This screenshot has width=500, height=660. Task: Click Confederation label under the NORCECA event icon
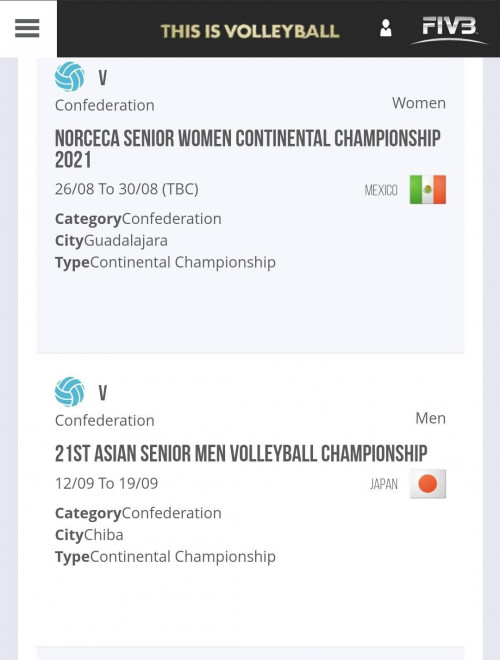105,105
